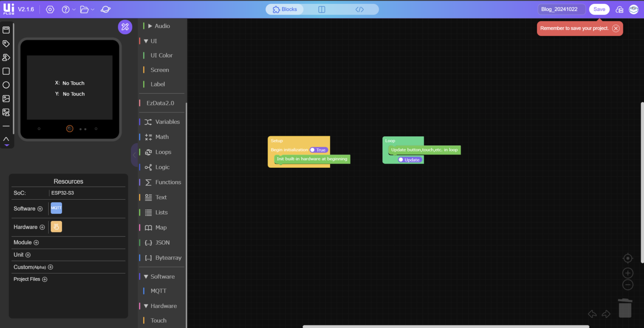This screenshot has width=644, height=328.
Task: Select the rectangle shape tool in left sidebar
Action: pyautogui.click(x=6, y=71)
